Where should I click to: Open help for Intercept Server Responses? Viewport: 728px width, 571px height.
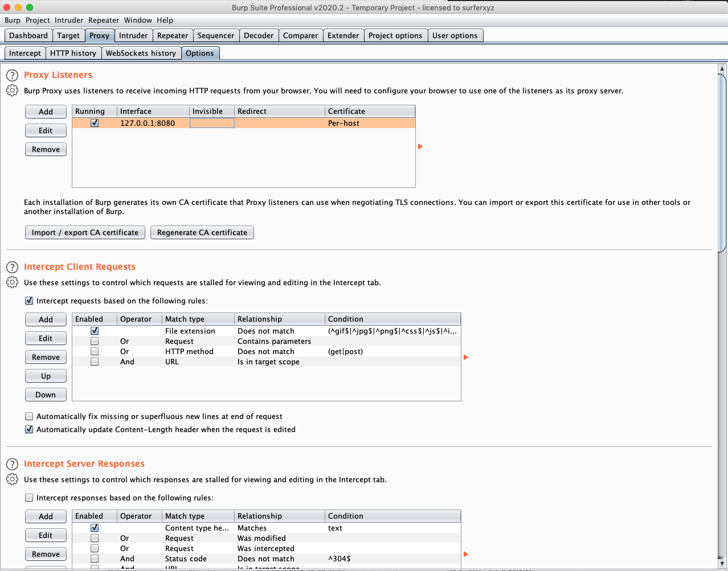(12, 464)
